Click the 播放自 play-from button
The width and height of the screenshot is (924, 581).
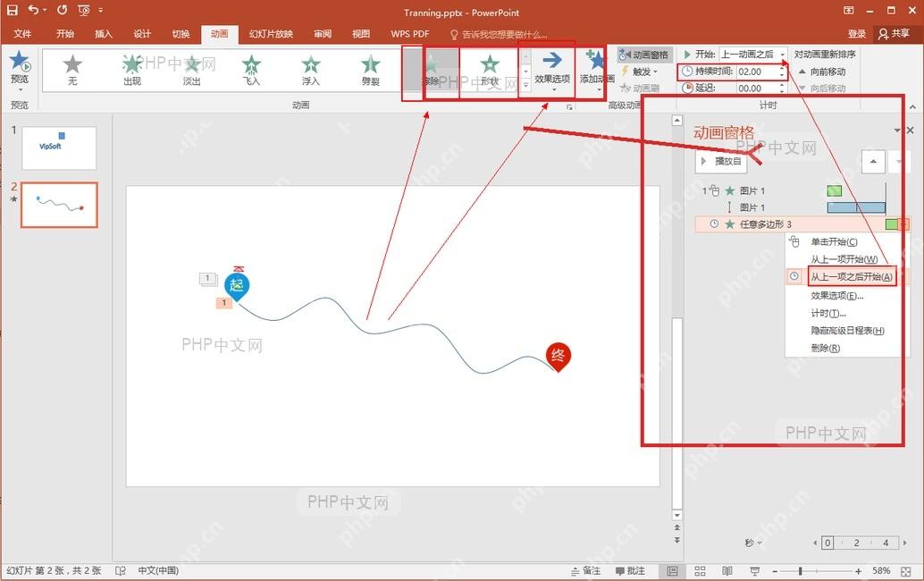[721, 161]
